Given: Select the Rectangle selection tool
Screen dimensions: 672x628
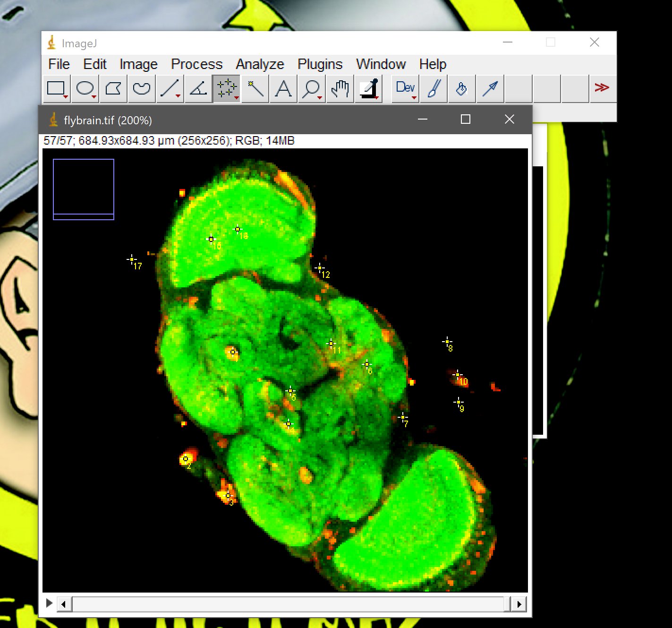Looking at the screenshot, I should [x=57, y=88].
